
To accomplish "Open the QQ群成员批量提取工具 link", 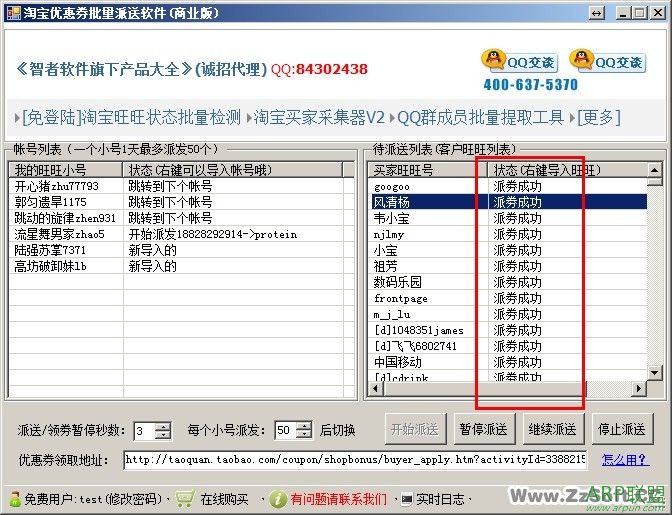I will pos(480,117).
